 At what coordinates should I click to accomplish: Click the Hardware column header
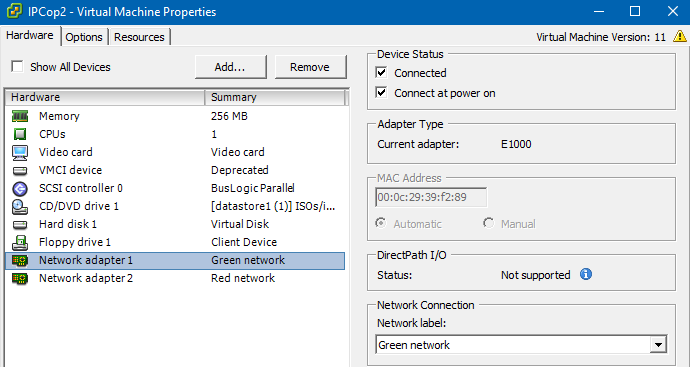pyautogui.click(x=106, y=97)
